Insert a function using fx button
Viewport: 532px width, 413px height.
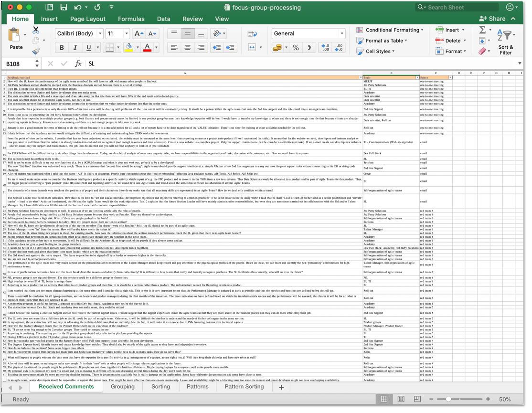(x=78, y=64)
